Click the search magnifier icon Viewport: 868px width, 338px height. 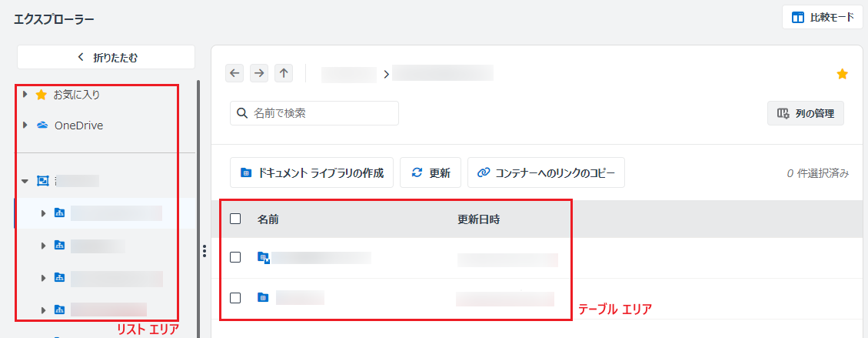point(242,113)
